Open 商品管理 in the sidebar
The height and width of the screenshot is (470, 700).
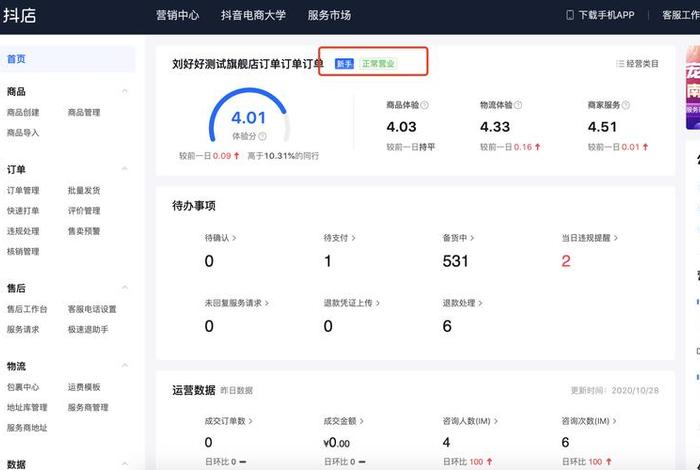84,112
